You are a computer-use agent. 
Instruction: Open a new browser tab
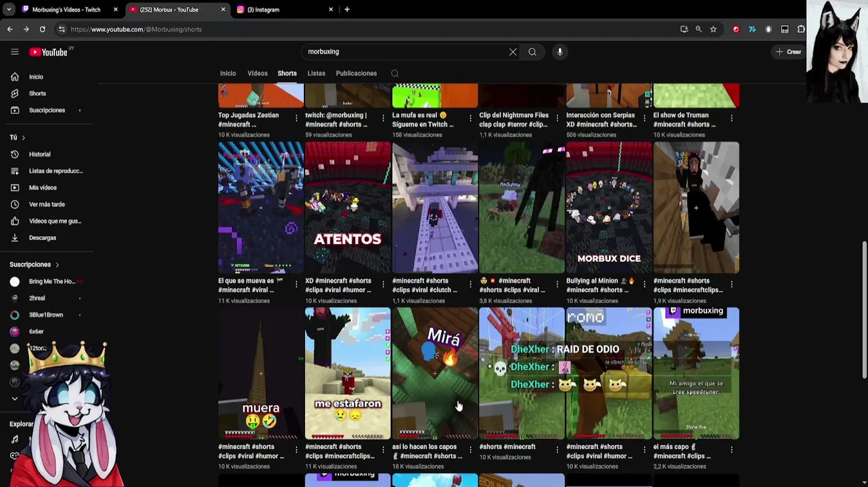(x=347, y=9)
